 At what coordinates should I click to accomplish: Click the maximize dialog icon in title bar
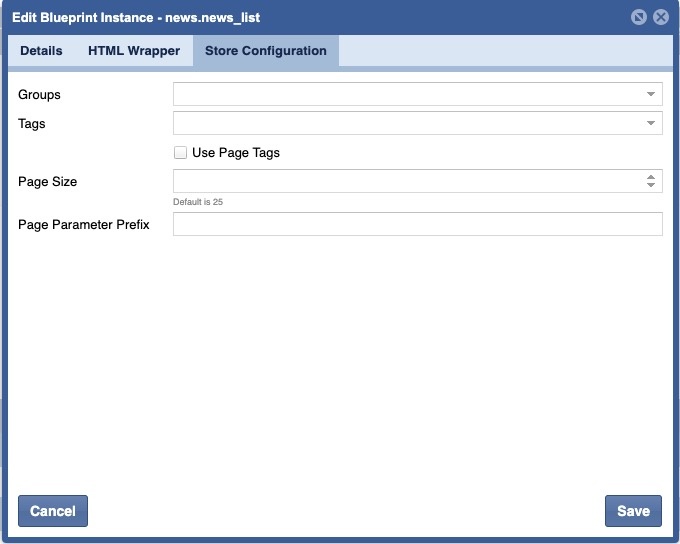point(639,17)
